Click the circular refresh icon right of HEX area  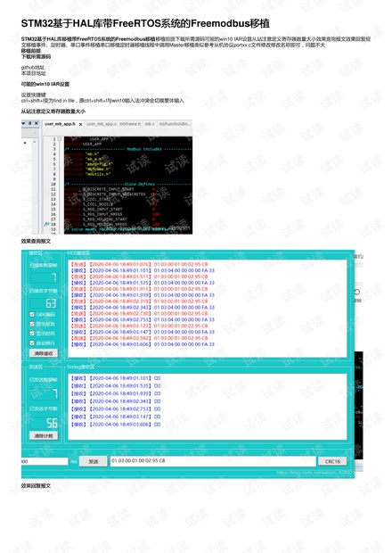(x=356, y=292)
